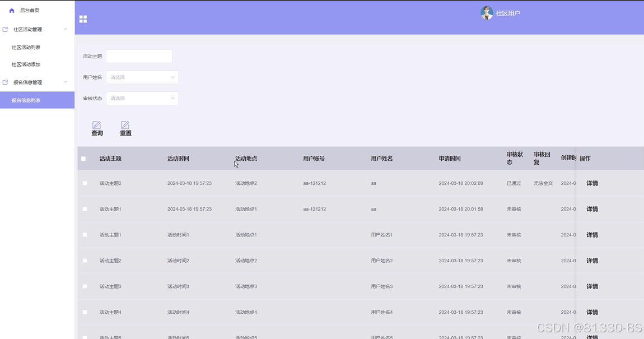This screenshot has width=644, height=339.
Task: Click the 活动时间2 cell
Action: tap(178, 261)
